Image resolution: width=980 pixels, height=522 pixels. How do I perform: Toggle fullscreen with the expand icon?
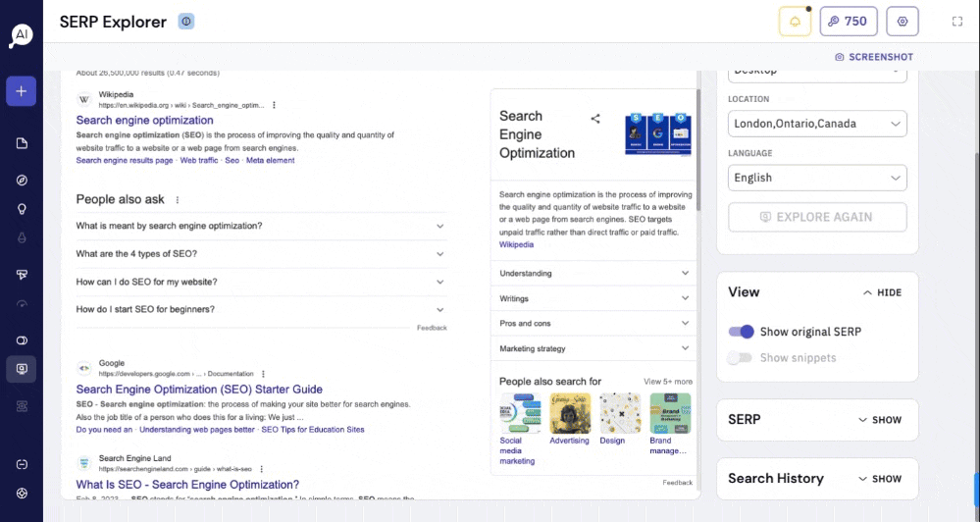[x=957, y=22]
